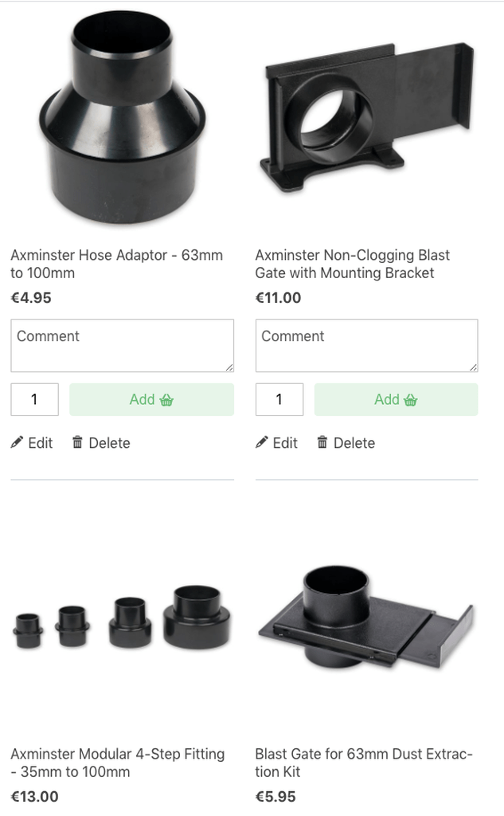Select the quantity field for Hose Adaptor
Image resolution: width=504 pixels, height=816 pixels.
pyautogui.click(x=35, y=400)
